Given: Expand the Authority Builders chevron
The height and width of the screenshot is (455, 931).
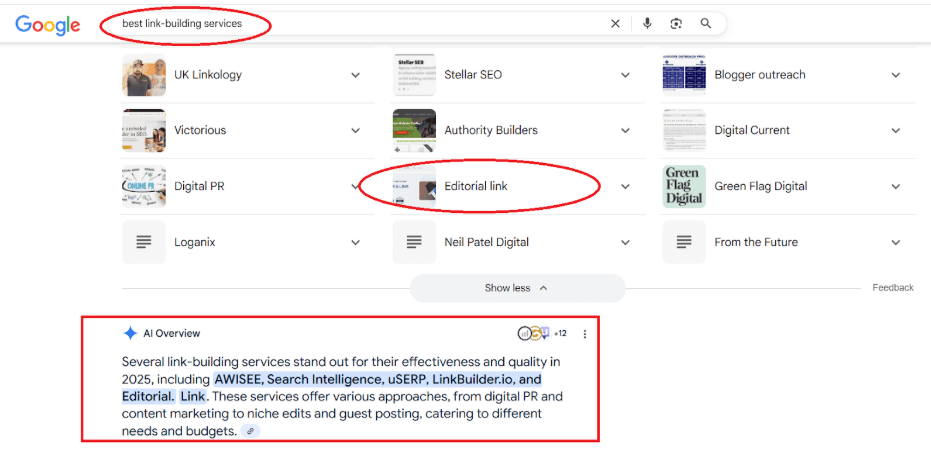Looking at the screenshot, I should 625,131.
